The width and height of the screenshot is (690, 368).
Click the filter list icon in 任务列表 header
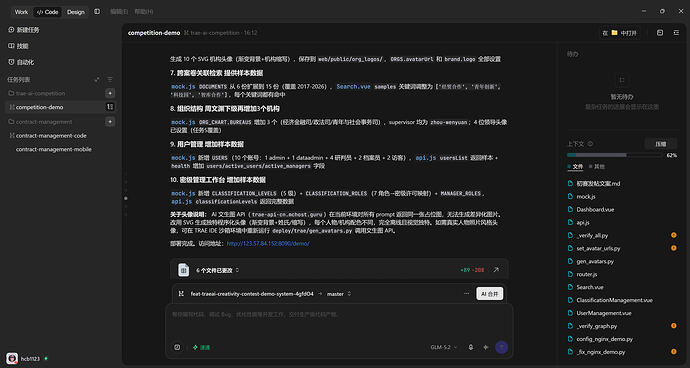[x=110, y=80]
